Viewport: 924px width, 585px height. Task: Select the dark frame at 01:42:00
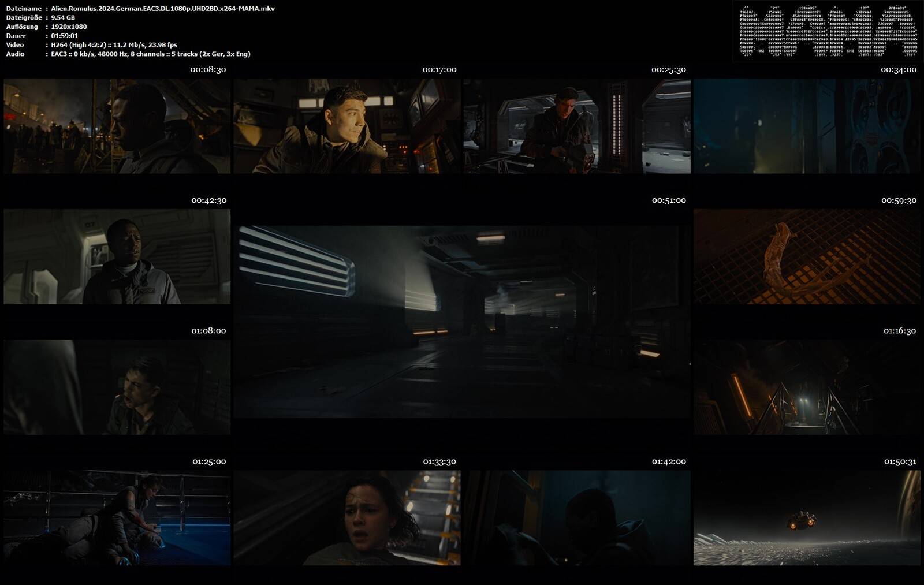click(577, 518)
